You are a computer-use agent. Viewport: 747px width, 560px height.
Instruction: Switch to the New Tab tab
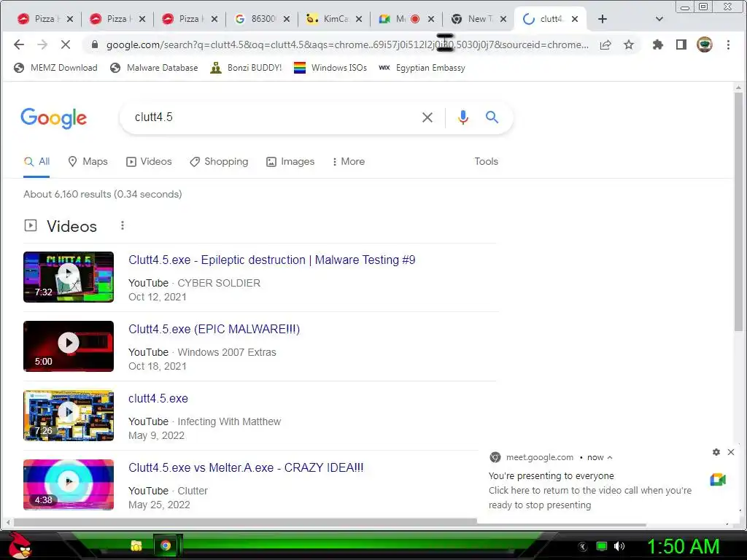[x=473, y=19]
